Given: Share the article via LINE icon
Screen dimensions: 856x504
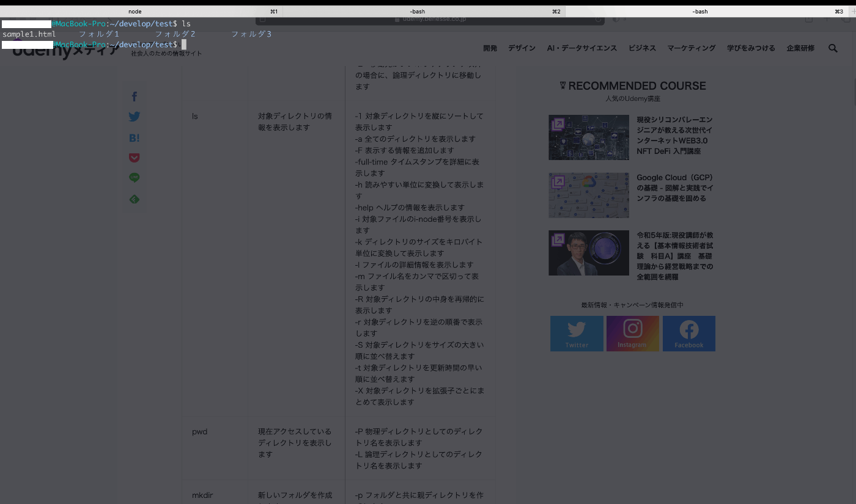Looking at the screenshot, I should point(135,178).
